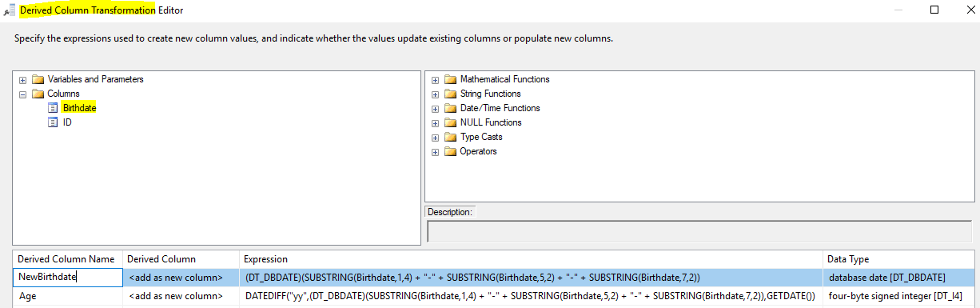Select the Date/Time Functions label
The height and width of the screenshot is (308, 980).
[500, 109]
